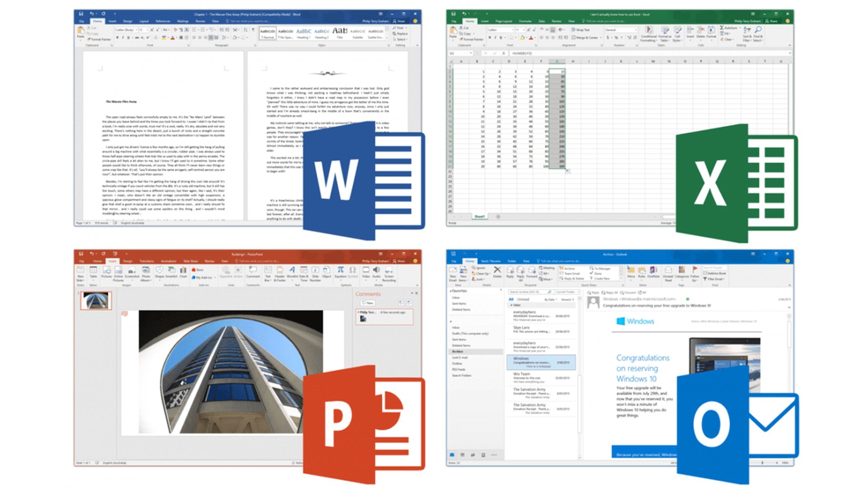
Task: Toggle the Unread filter in Outlook's message list
Action: (523, 299)
